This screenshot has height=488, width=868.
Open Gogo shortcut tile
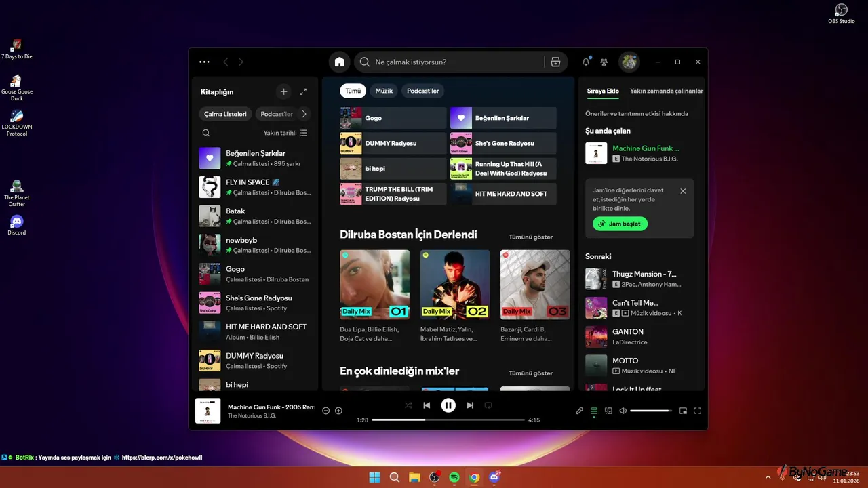pyautogui.click(x=393, y=118)
